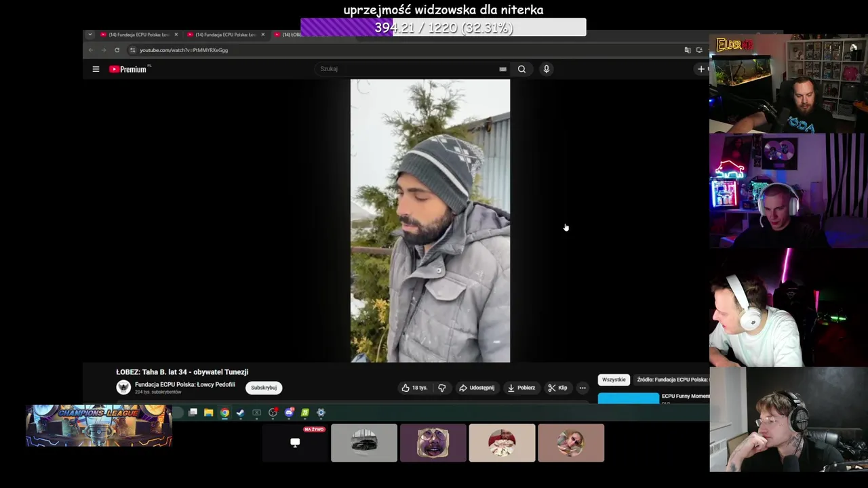The width and height of the screenshot is (868, 488).
Task: Open the Fundacja ECPU Polska channel avatar
Action: coord(123,387)
